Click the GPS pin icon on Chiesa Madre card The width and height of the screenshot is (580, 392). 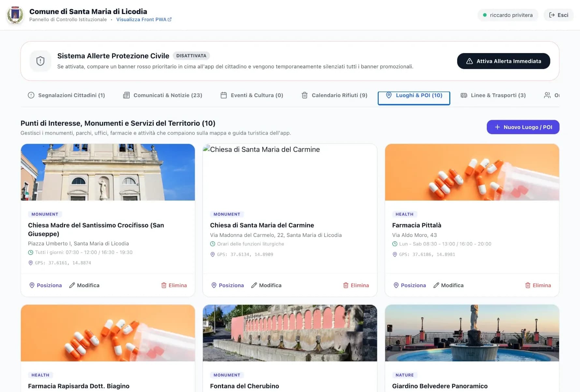[31, 263]
